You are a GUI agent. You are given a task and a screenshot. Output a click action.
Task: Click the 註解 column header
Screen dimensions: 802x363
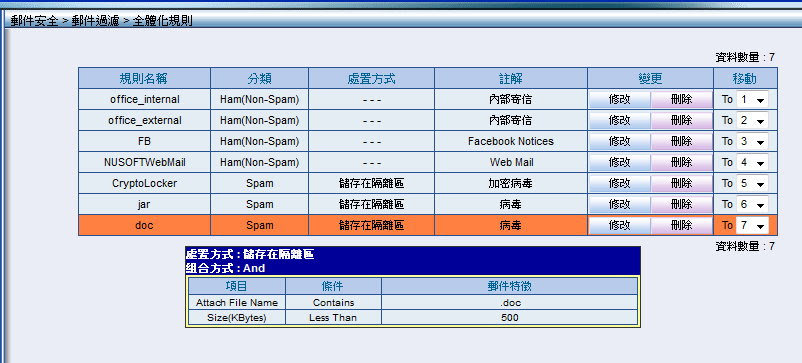pyautogui.click(x=511, y=78)
